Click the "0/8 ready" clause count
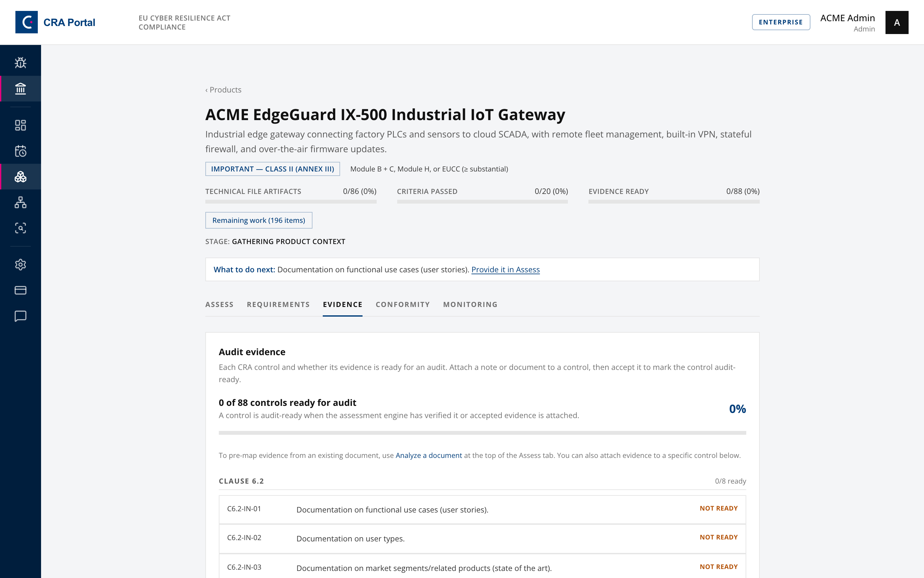This screenshot has height=578, width=924. 731,481
